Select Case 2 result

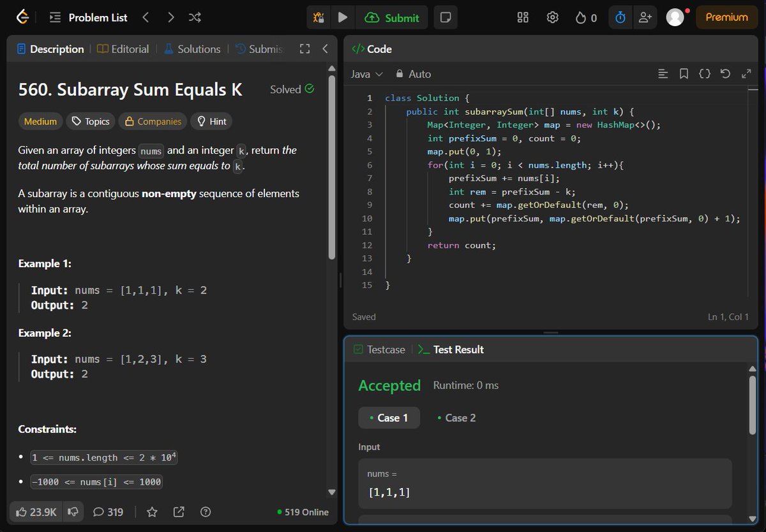tap(456, 418)
